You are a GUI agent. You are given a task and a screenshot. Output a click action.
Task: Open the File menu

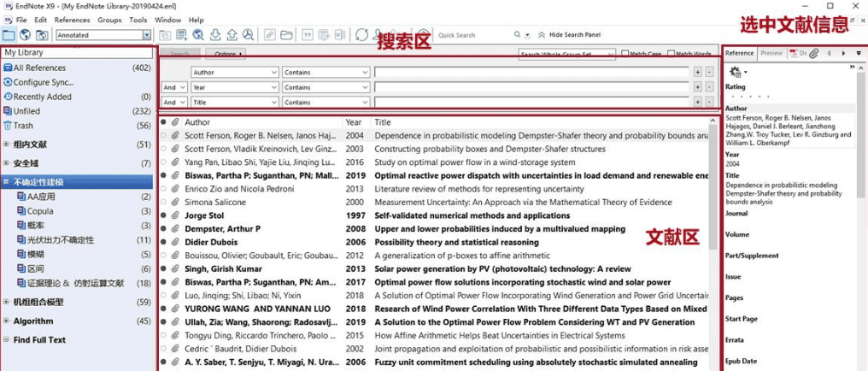[21, 20]
